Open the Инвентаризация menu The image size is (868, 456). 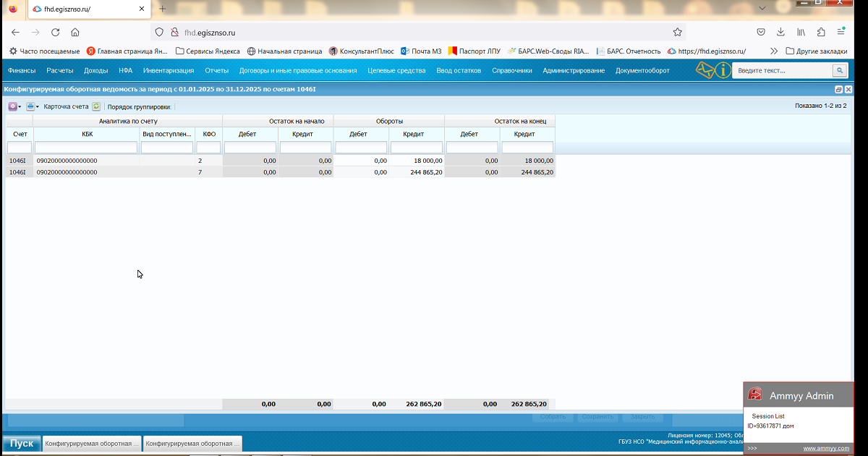tap(169, 71)
